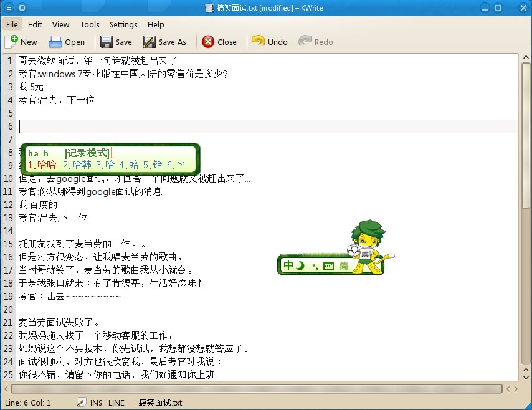This screenshot has height=410, width=532.
Task: Click the line with "windows 7专业版"
Action: point(123,74)
